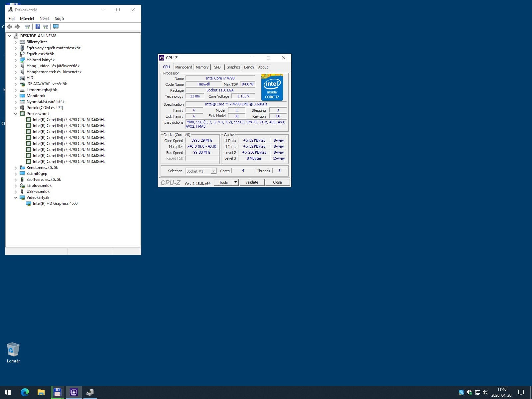Open Windows Security shield in system tray
The width and height of the screenshot is (532, 399).
pyautogui.click(x=469, y=392)
